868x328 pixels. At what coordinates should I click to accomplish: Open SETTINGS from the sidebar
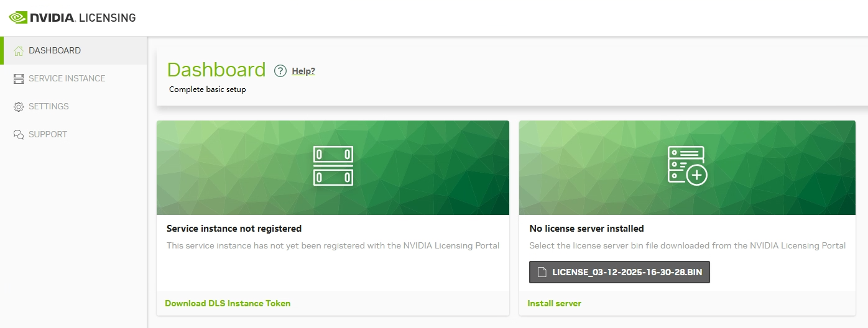click(48, 106)
